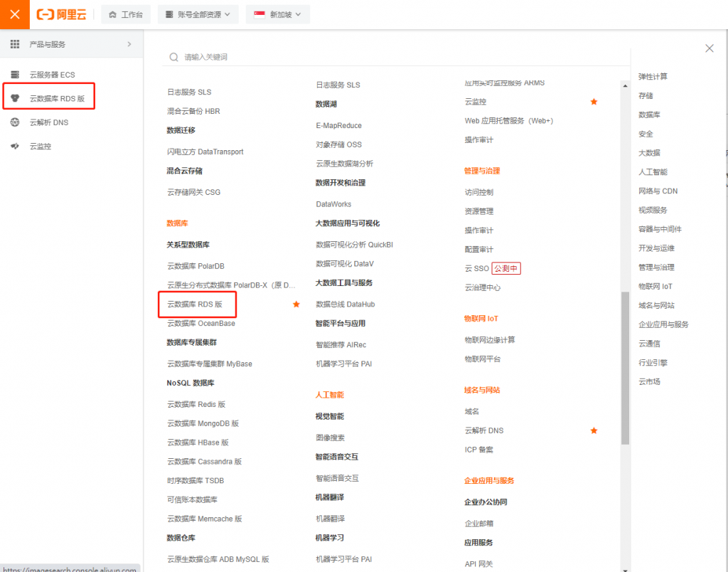Open 云解析 DNS in product list
This screenshot has height=572, width=728.
point(483,430)
